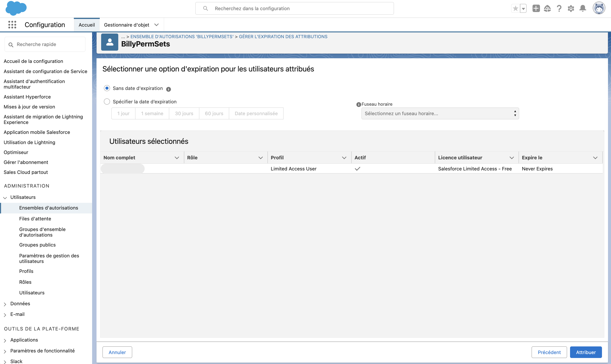
Task: Open Files d'attente in sidebar
Action: pos(35,219)
